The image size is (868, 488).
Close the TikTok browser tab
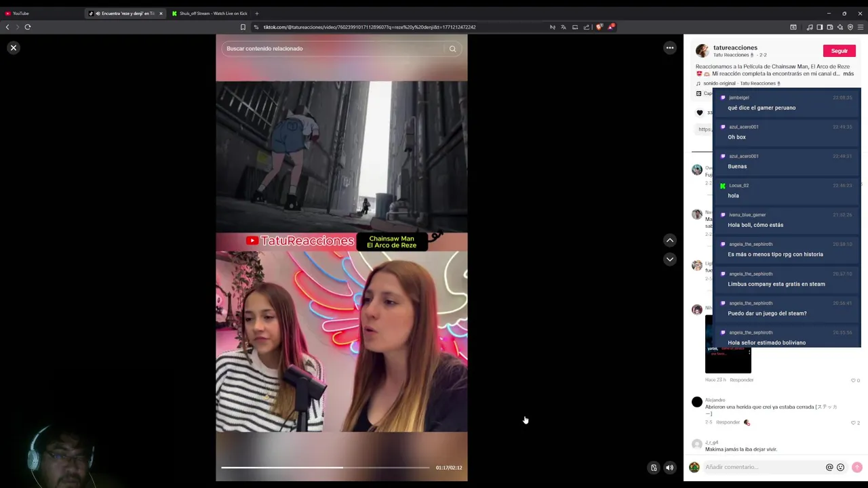coord(161,14)
